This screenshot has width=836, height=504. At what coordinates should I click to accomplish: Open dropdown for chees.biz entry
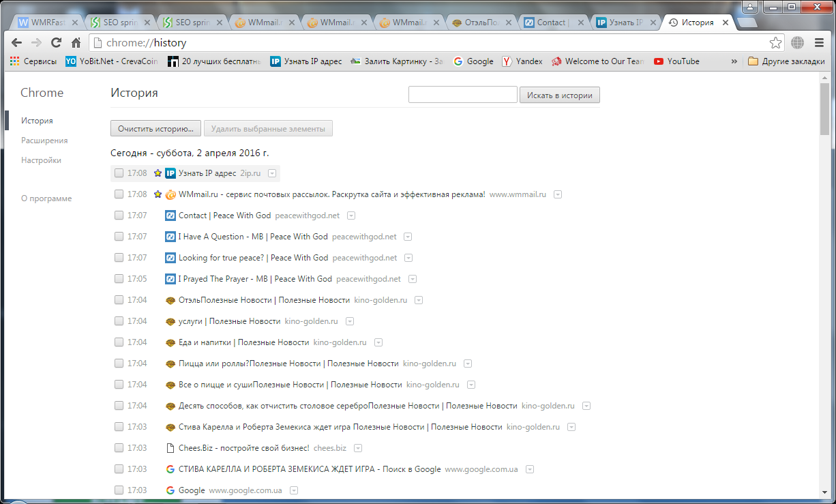coord(358,449)
